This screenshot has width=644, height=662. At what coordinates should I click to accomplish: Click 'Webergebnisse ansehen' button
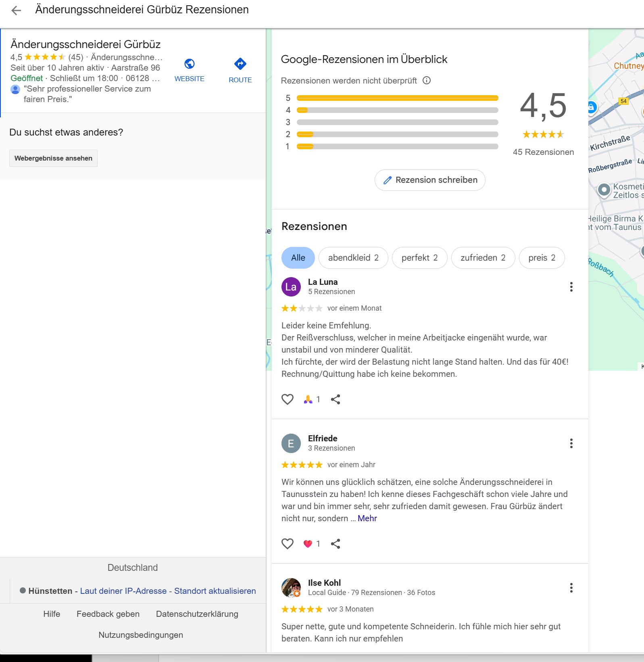pos(53,158)
